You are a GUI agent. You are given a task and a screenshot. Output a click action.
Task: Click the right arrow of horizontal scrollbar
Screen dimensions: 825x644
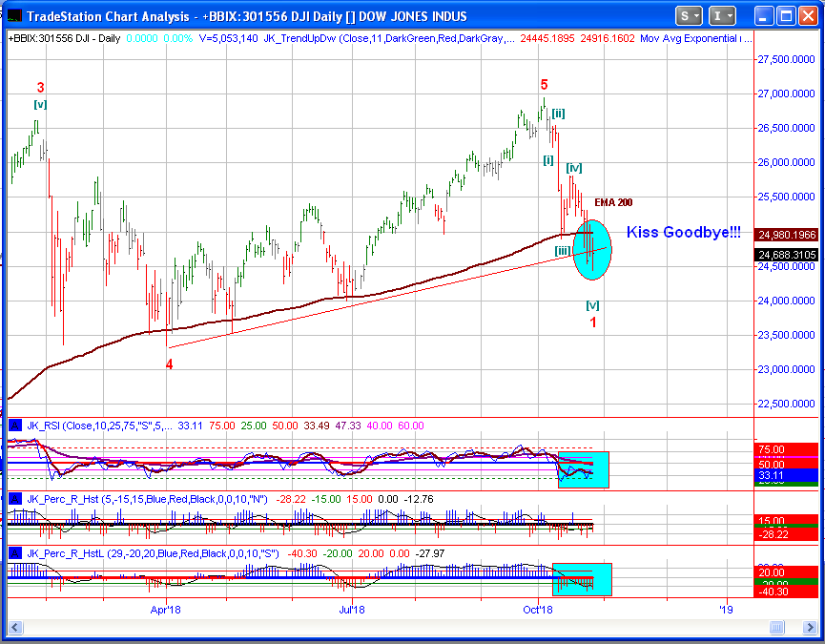pyautogui.click(x=810, y=627)
